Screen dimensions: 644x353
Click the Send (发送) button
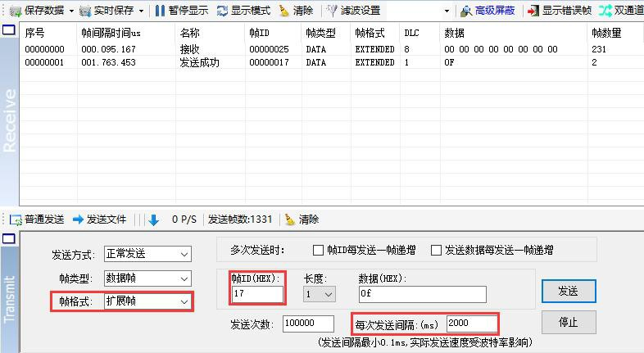(x=568, y=291)
